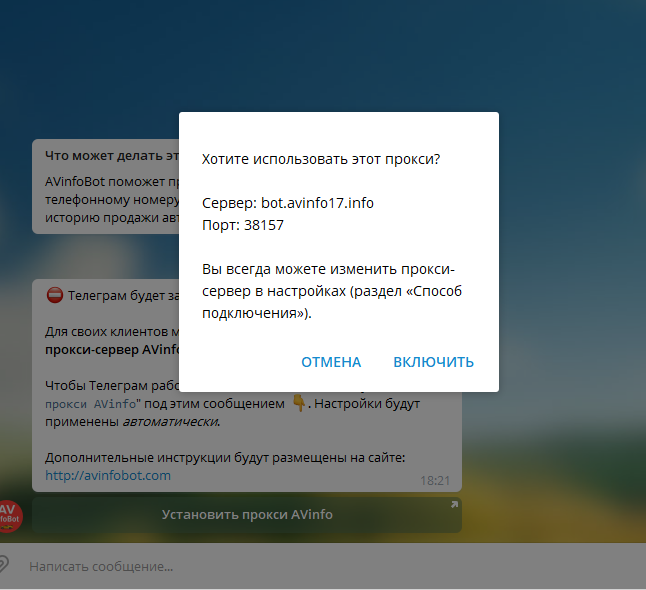Click the server text bot.avinfo17.info
The width and height of the screenshot is (646, 590).
pyautogui.click(x=317, y=203)
